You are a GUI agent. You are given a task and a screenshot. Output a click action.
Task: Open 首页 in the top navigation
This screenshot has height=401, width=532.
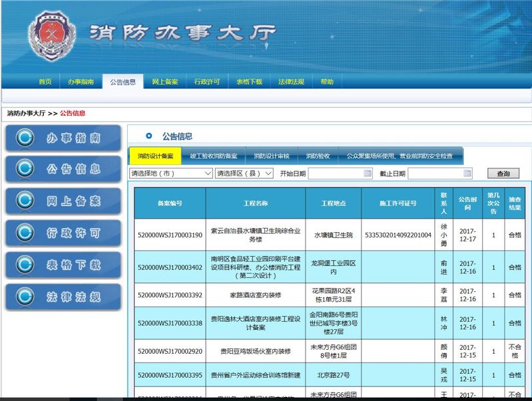(x=45, y=82)
